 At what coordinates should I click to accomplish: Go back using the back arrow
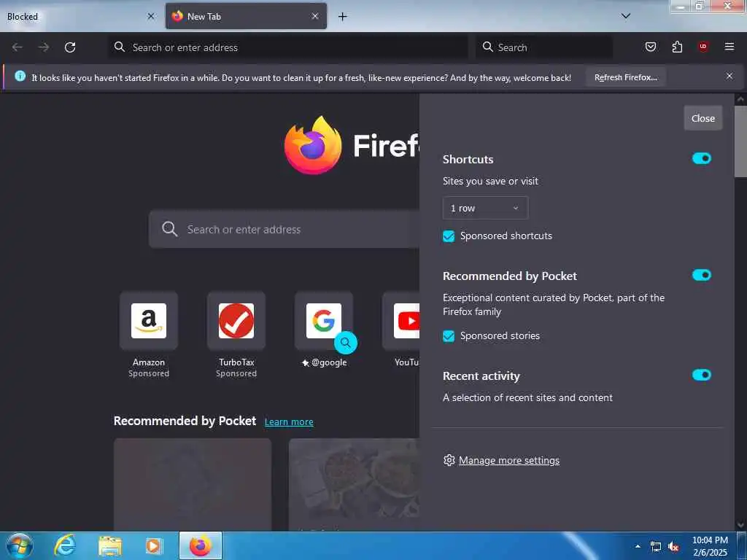(x=18, y=47)
